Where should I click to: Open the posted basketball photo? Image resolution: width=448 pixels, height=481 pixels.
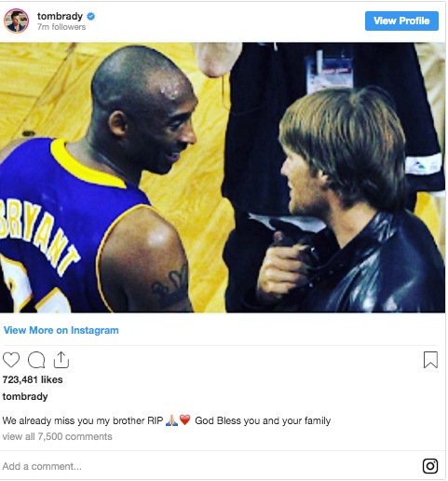tap(223, 177)
